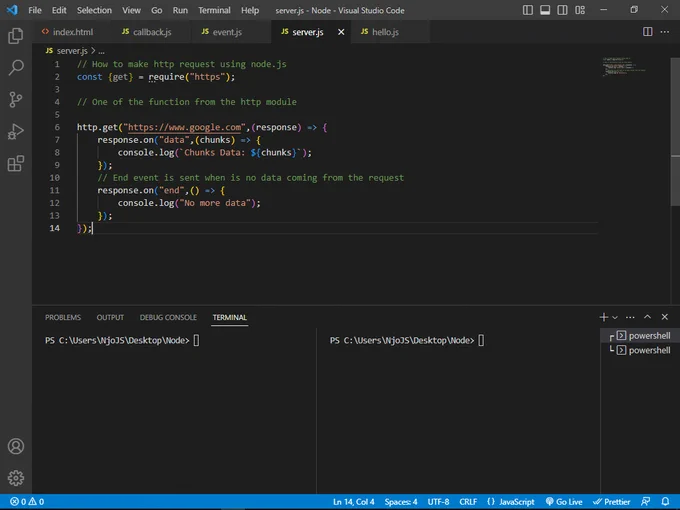The width and height of the screenshot is (680, 510).
Task: Click the https://www.google.com link in code
Action: tap(184, 127)
